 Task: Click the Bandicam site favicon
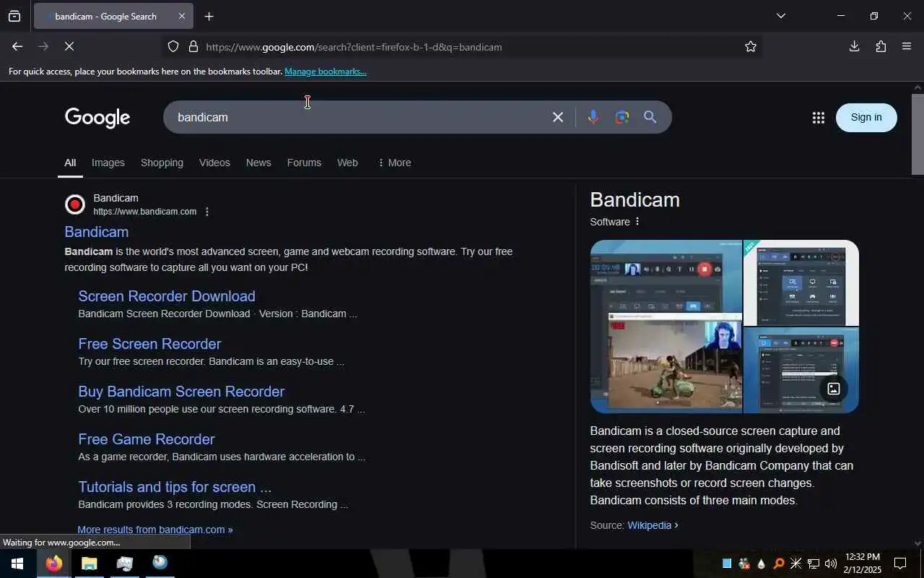click(x=75, y=205)
